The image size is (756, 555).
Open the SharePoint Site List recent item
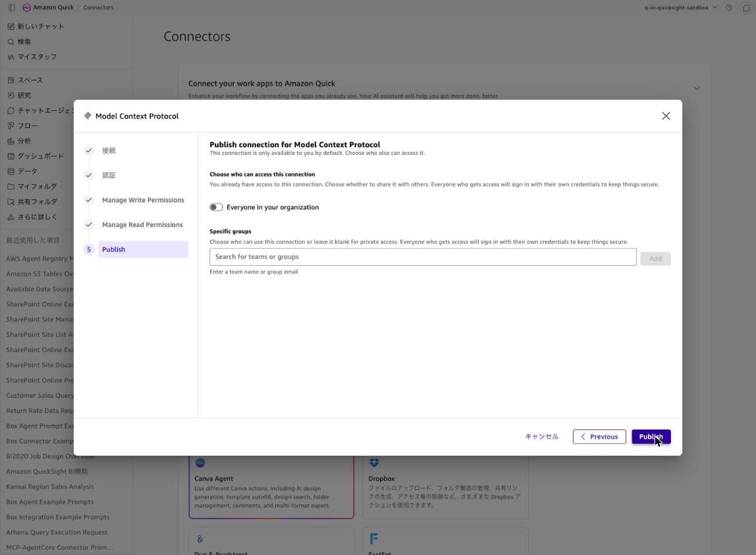pyautogui.click(x=40, y=335)
